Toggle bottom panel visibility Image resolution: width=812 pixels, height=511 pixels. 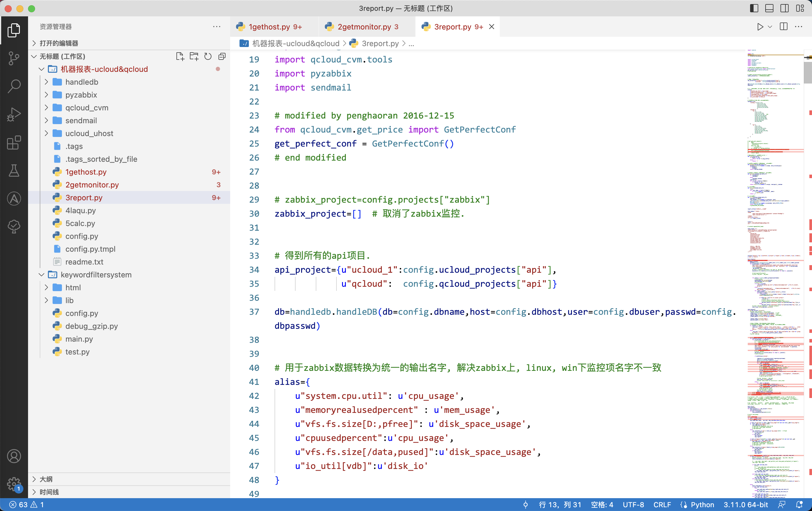coord(769,8)
